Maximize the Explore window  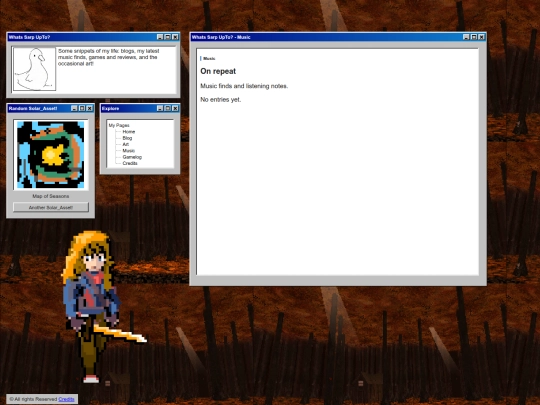click(168, 108)
